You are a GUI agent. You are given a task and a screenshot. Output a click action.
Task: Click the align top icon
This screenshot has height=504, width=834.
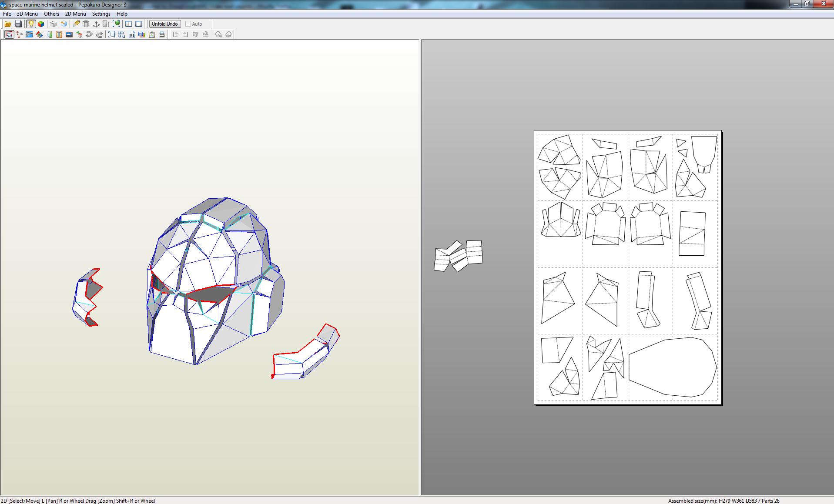click(x=196, y=34)
